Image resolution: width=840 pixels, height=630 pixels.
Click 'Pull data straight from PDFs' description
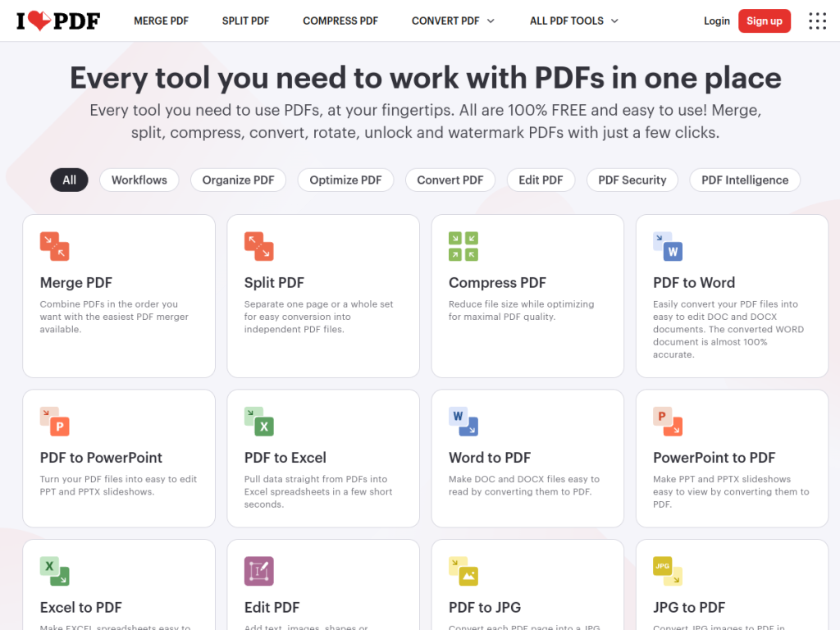[318, 492]
